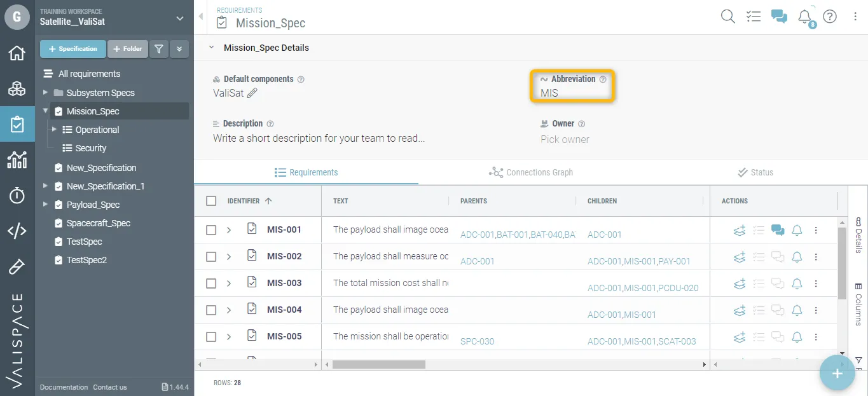Check the MIS-001 row checkbox
Screen dimensions: 868x396
click(x=211, y=230)
